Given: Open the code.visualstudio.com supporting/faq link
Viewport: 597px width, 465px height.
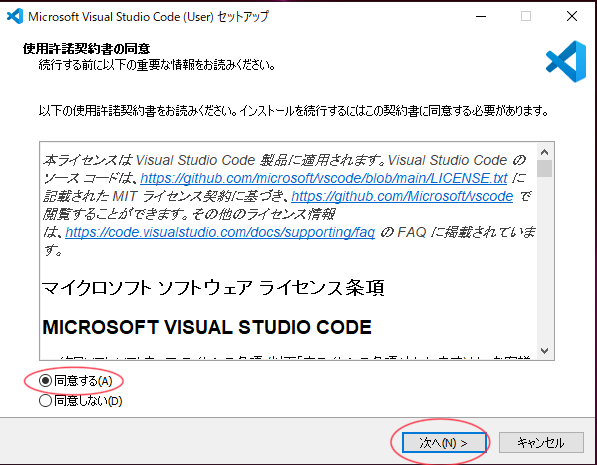Looking at the screenshot, I should pos(220,232).
